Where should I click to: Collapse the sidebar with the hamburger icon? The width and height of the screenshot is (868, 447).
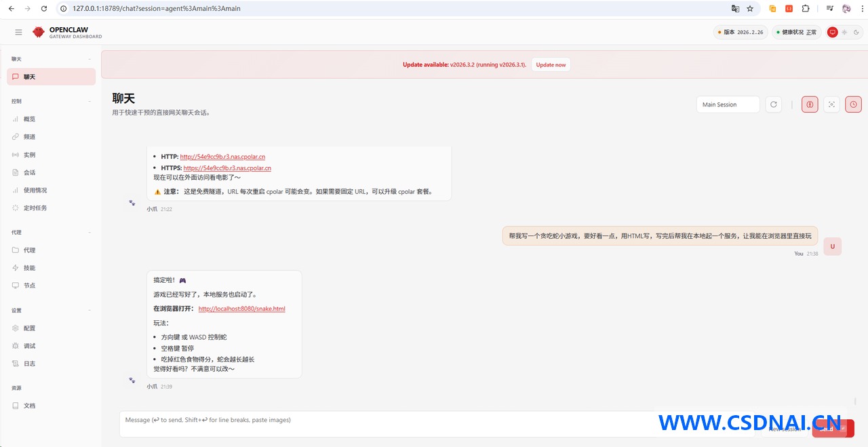(x=18, y=32)
